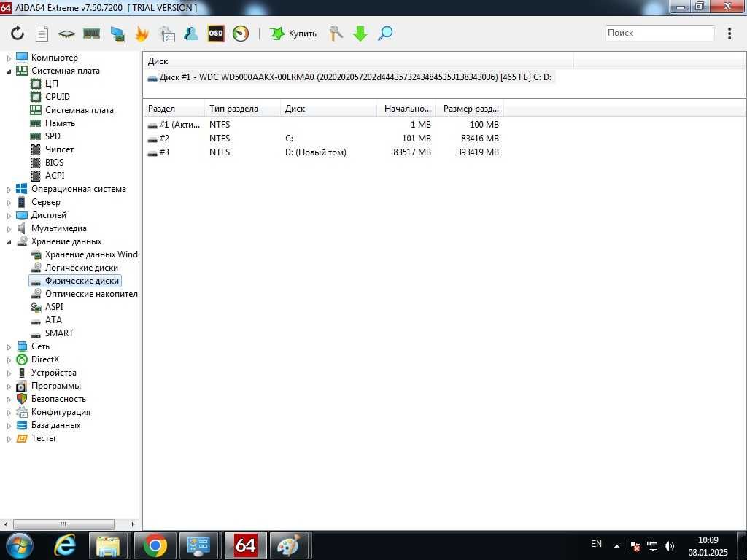Screen dimensions: 747x560
Task: Select Чипсет in the tree
Action: [59, 149]
